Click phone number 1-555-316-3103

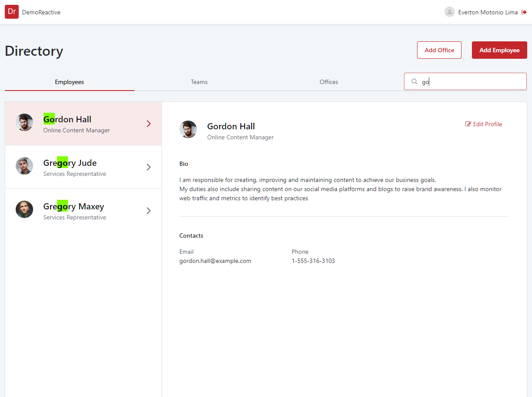pyautogui.click(x=313, y=261)
